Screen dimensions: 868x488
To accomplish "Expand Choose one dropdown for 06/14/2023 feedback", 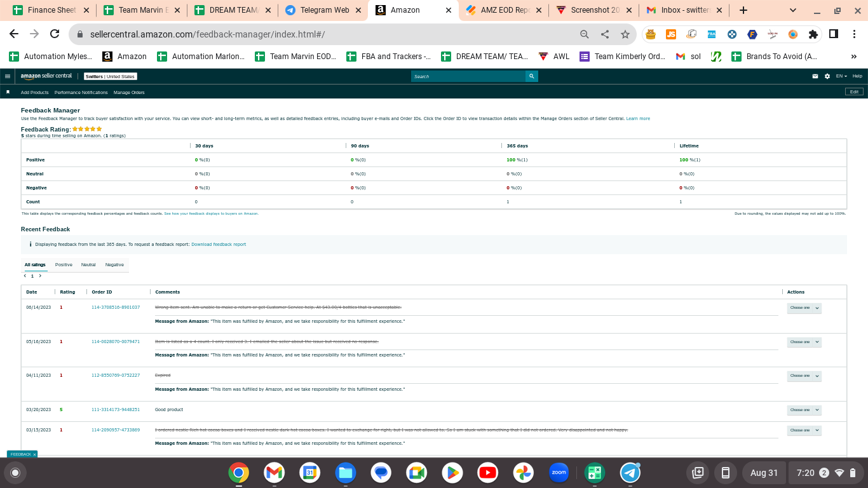I will pos(804,308).
